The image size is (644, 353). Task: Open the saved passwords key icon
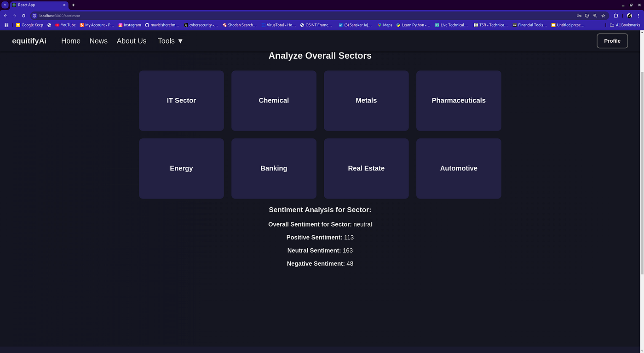(x=579, y=16)
